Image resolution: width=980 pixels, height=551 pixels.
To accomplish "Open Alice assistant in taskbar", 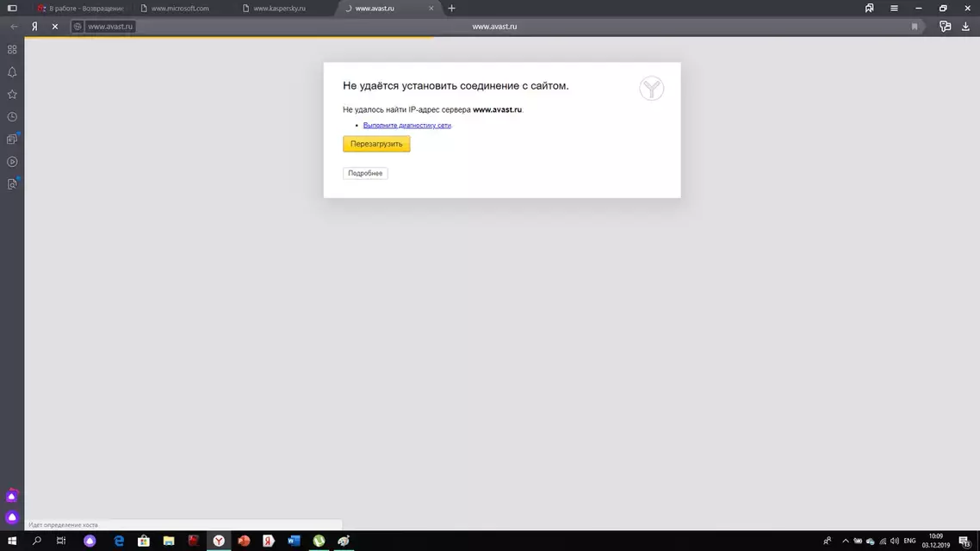I will click(x=90, y=541).
